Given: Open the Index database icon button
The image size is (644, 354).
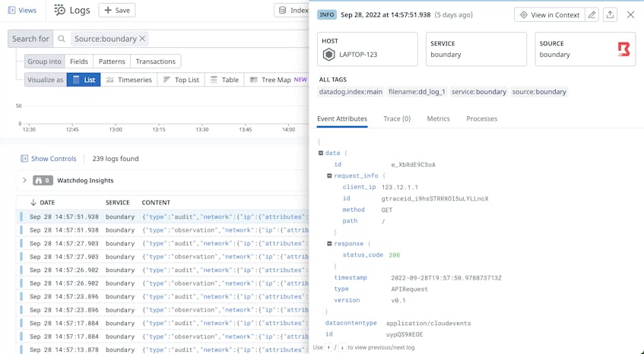Looking at the screenshot, I should (x=283, y=10).
